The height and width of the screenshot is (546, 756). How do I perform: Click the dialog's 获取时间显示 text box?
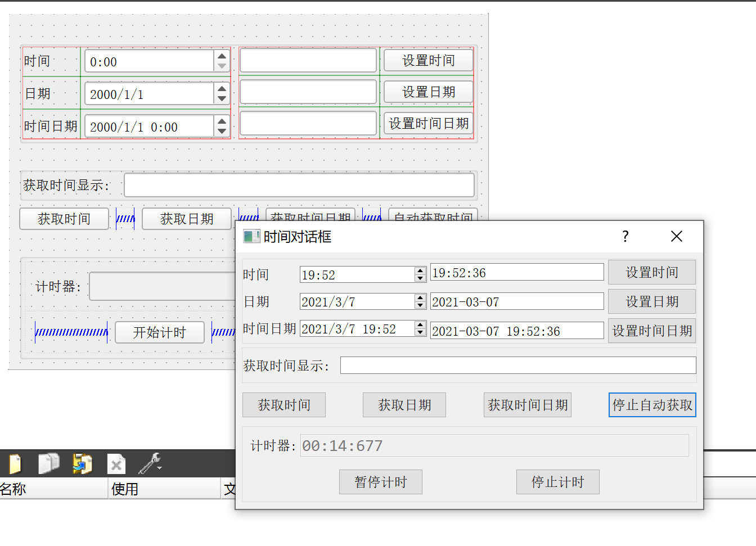click(x=518, y=365)
